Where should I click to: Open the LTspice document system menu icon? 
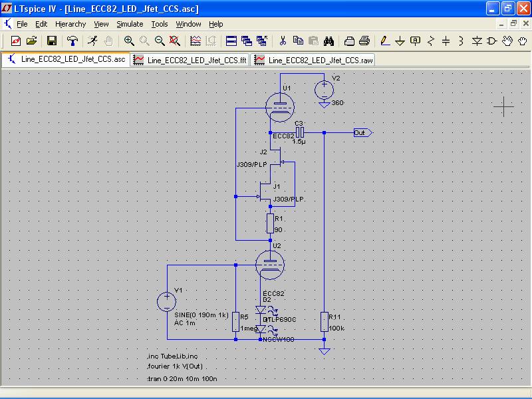click(x=7, y=24)
